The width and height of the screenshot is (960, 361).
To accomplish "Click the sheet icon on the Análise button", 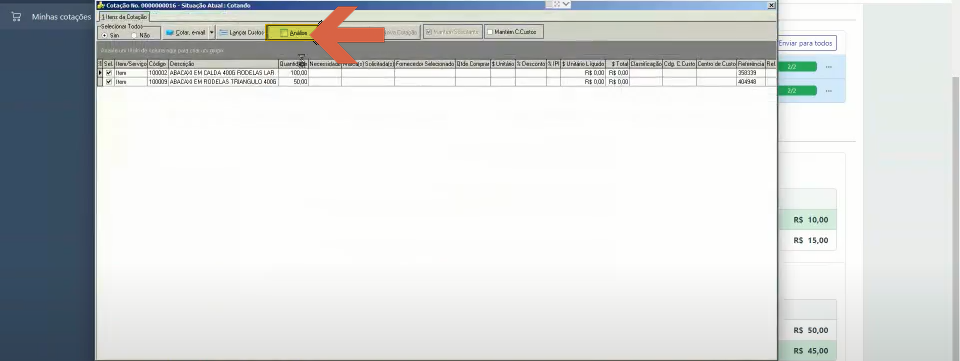I will coord(283,33).
